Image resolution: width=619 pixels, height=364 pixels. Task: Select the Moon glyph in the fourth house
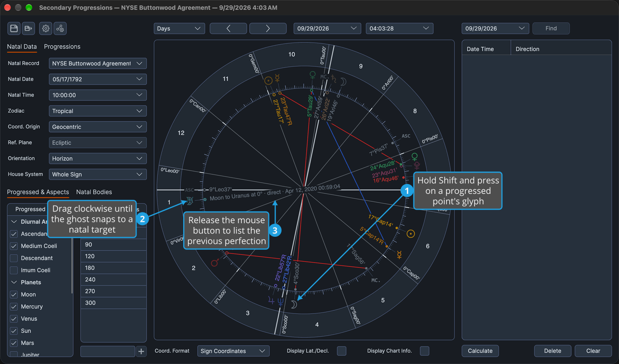pyautogui.click(x=294, y=304)
